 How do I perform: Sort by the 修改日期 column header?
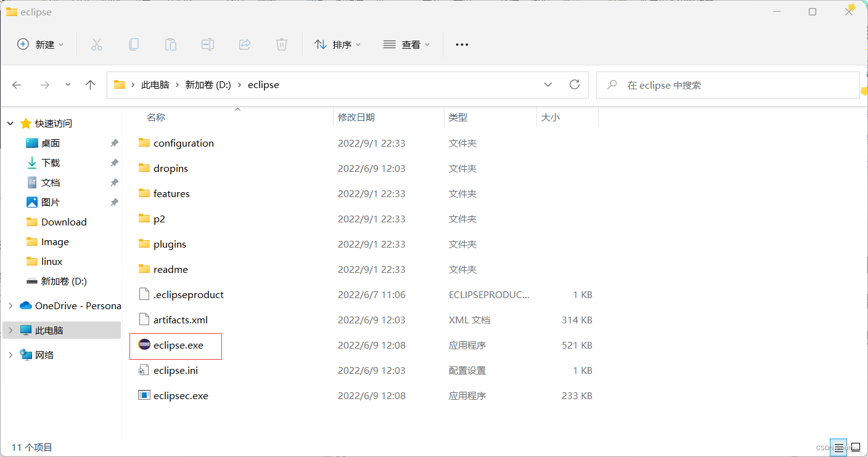[x=356, y=117]
